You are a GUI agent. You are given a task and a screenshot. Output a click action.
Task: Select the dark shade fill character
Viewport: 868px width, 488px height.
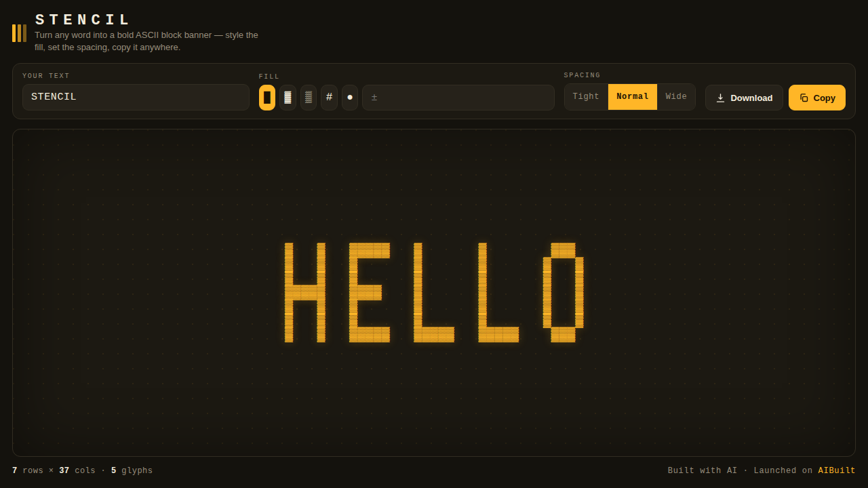click(288, 98)
